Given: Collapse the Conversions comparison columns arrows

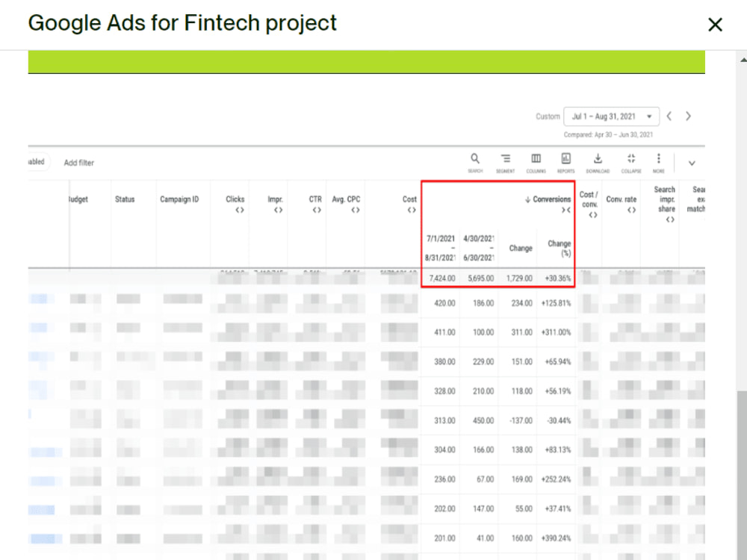Looking at the screenshot, I should click(x=566, y=210).
